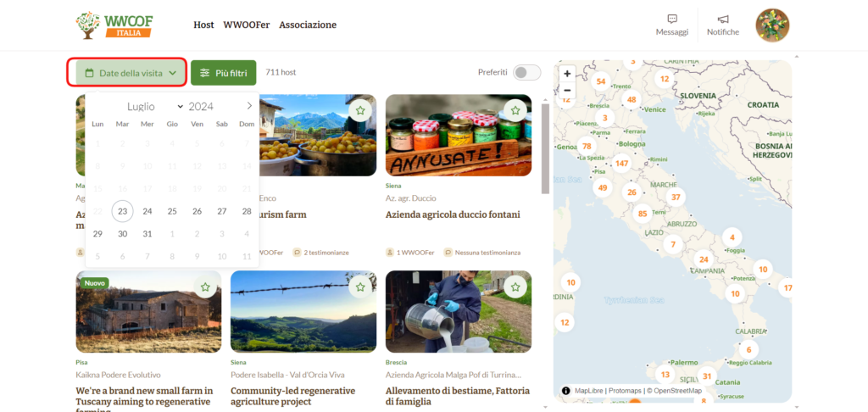Star the Kaikna Podere Evolutivo listing
The width and height of the screenshot is (868, 412).
click(x=205, y=287)
